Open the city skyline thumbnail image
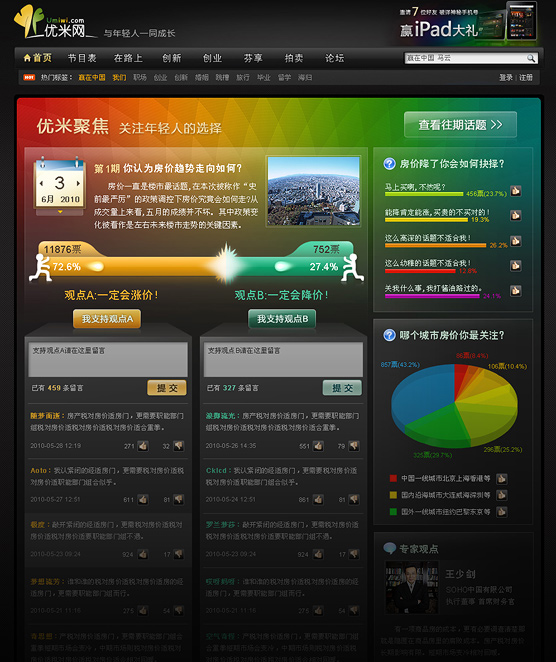This screenshot has height=662, width=556. point(314,191)
